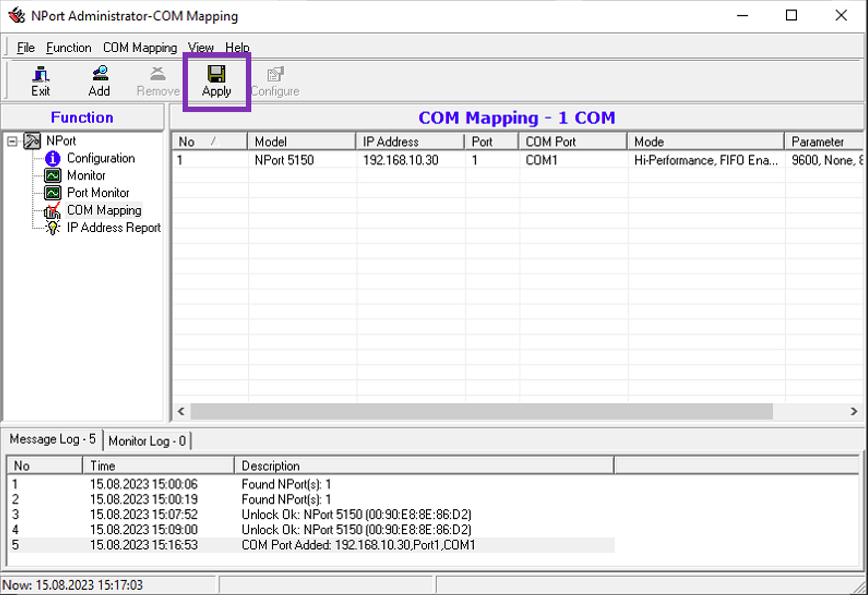Click the Add device icon
Image resolution: width=868 pixels, height=595 pixels.
(99, 81)
